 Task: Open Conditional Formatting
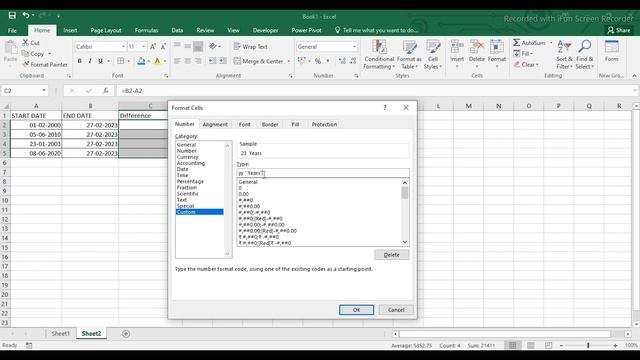pos(378,54)
